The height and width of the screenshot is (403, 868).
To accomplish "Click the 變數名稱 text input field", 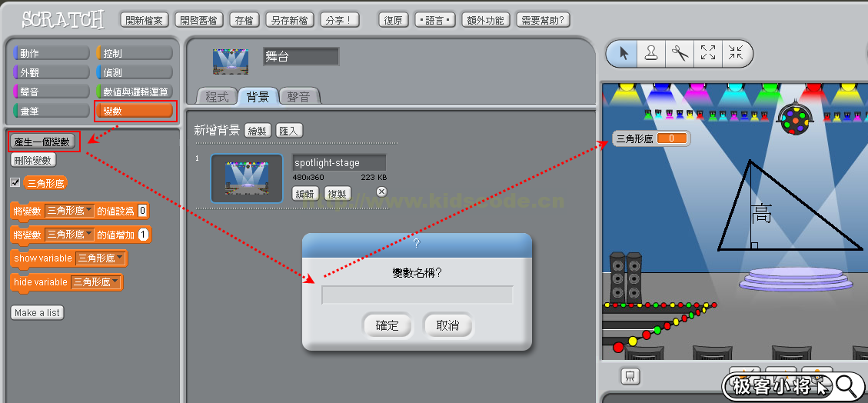I will [x=417, y=295].
